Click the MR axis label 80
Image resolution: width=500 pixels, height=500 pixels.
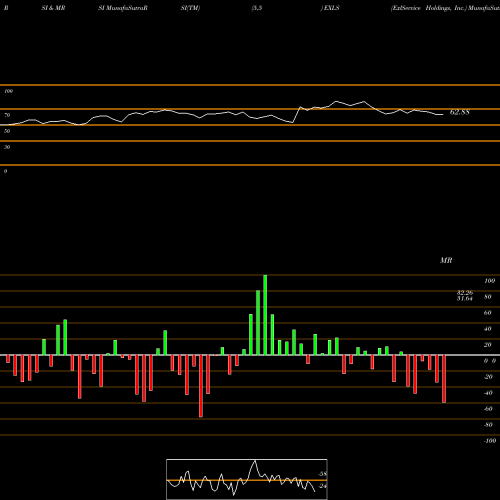[487, 297]
